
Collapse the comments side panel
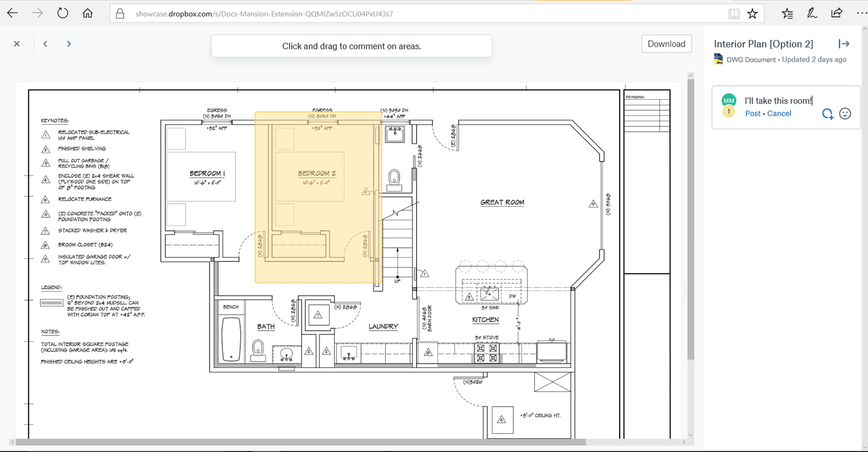point(844,44)
